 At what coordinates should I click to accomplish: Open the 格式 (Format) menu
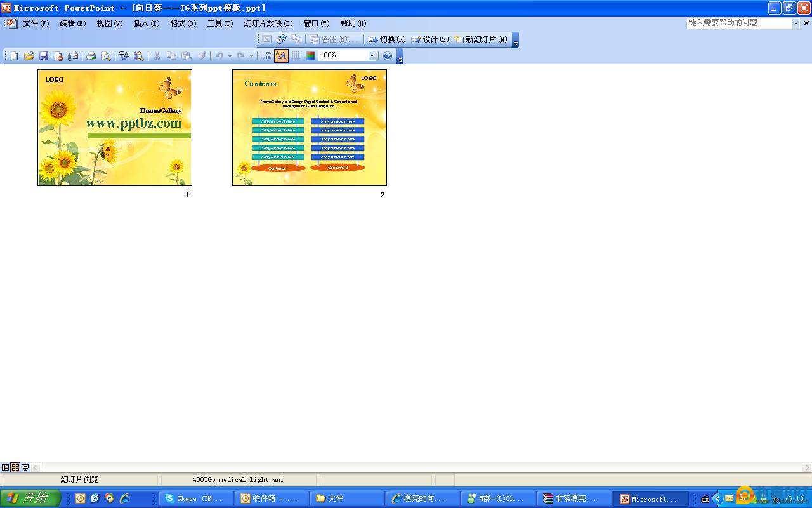pyautogui.click(x=183, y=23)
